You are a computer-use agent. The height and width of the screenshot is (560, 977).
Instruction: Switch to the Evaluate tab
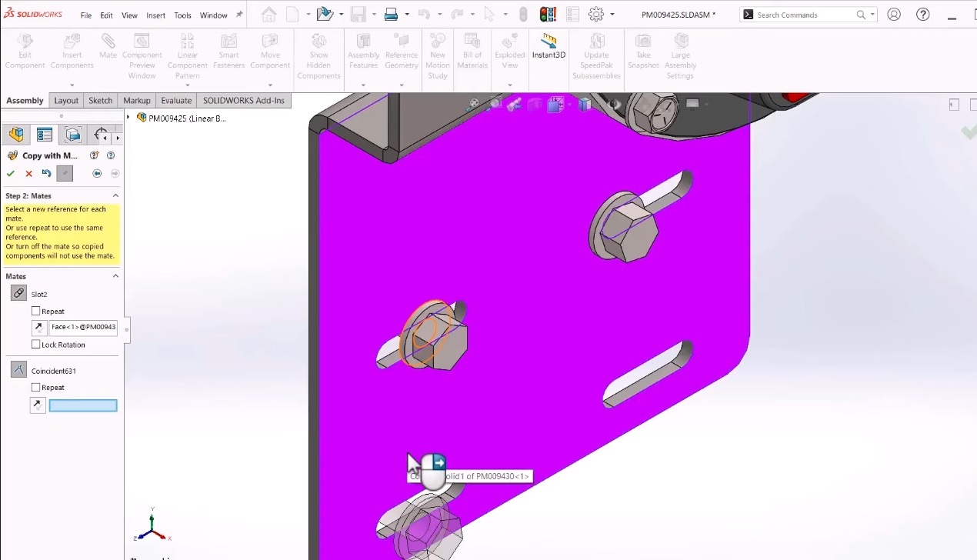point(176,101)
